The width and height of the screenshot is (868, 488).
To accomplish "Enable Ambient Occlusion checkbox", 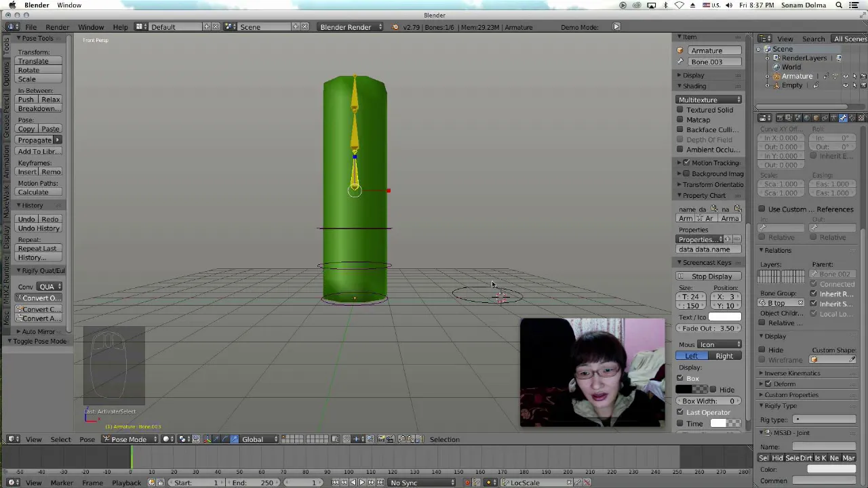I will point(680,150).
